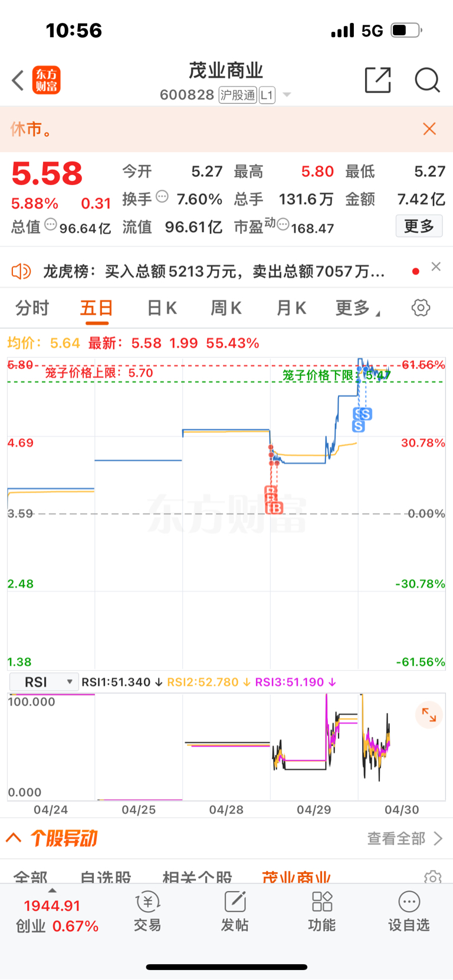Expand stock title dropdown arrow
The image size is (453, 980).
tap(287, 95)
